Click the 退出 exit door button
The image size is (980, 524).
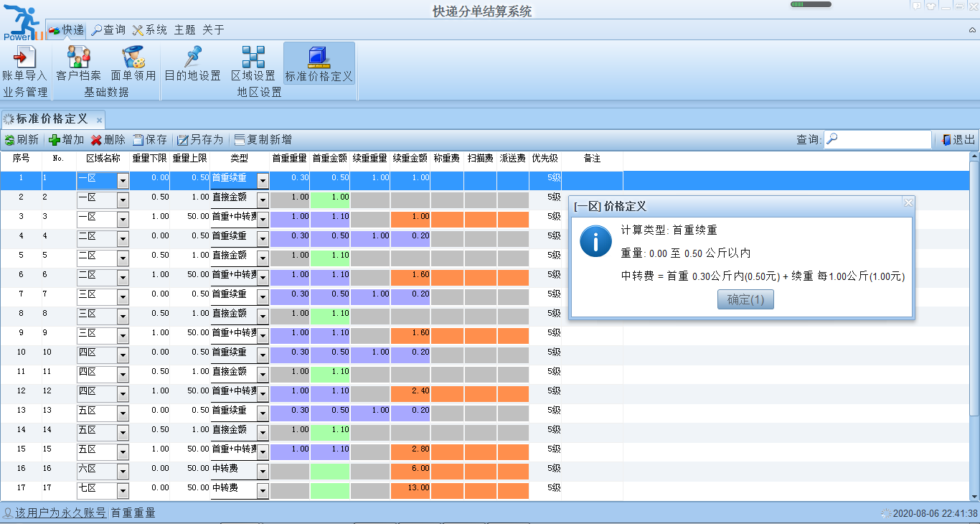[958, 140]
